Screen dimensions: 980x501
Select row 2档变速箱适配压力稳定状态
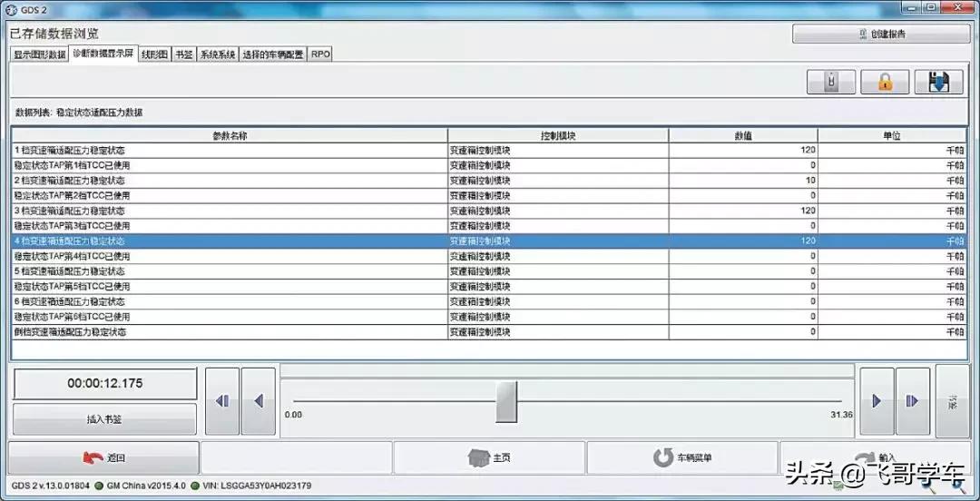coord(489,180)
